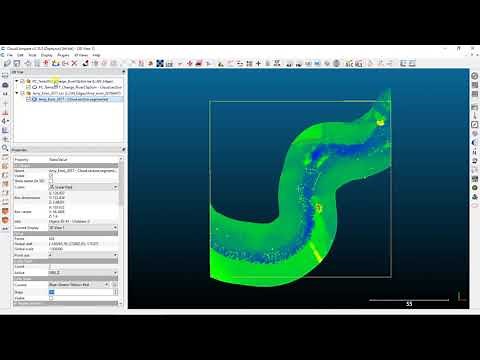
Task: Click the dark round camera icon in left sidebar
Action: 5,85
